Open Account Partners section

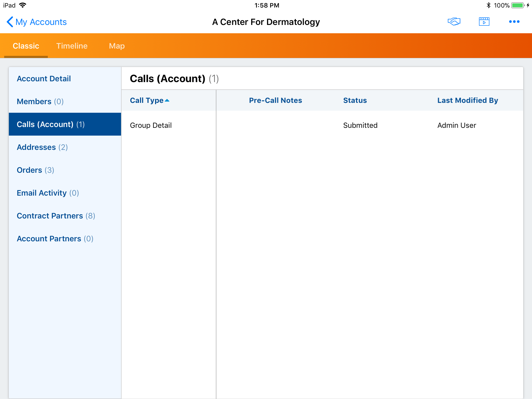tap(55, 239)
